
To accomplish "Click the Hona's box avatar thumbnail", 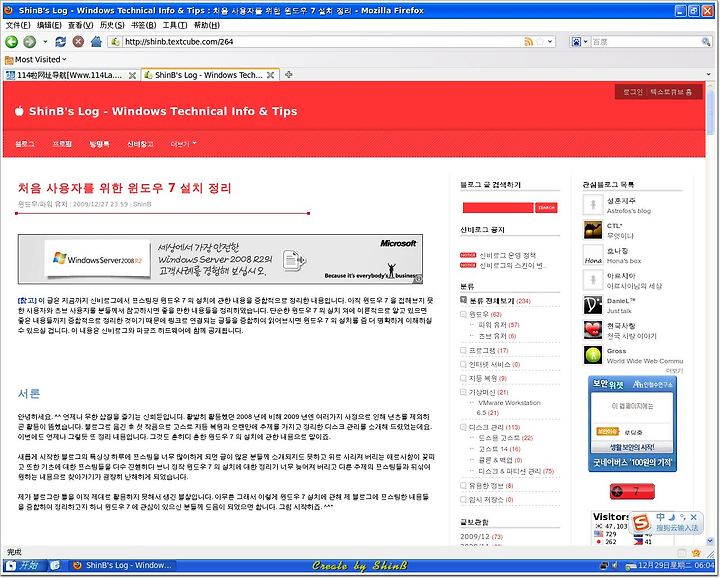I will pos(593,255).
